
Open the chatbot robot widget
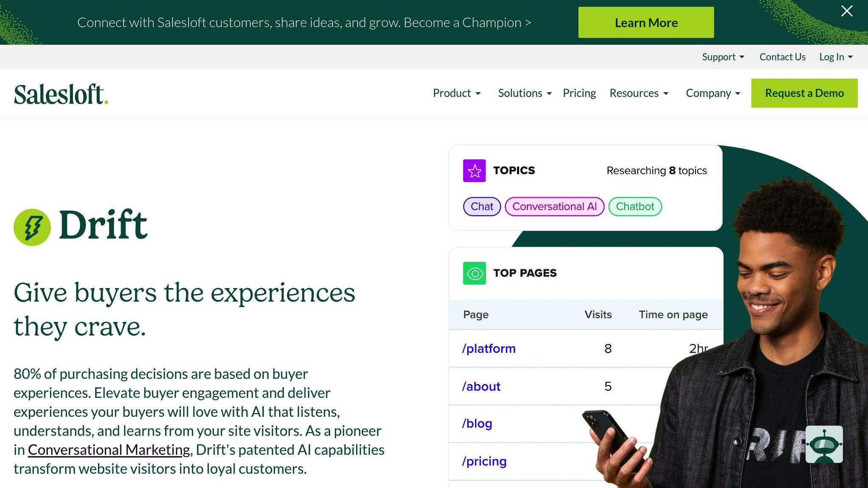(823, 444)
